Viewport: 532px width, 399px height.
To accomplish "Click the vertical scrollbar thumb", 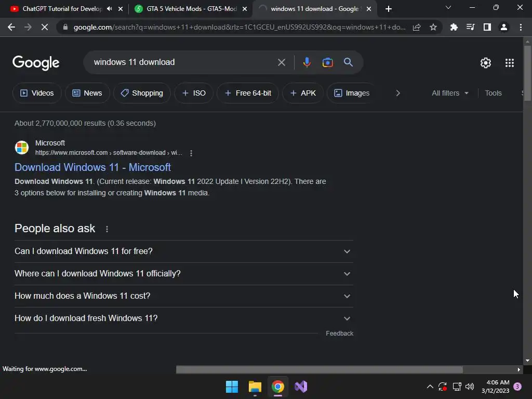I will point(527,73).
